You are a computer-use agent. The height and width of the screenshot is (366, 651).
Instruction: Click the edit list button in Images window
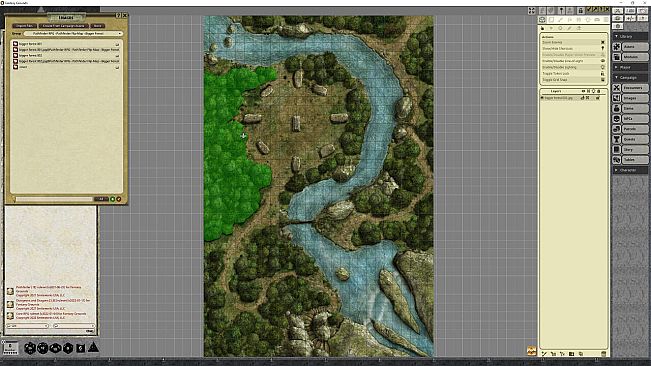pyautogui.click(x=119, y=199)
